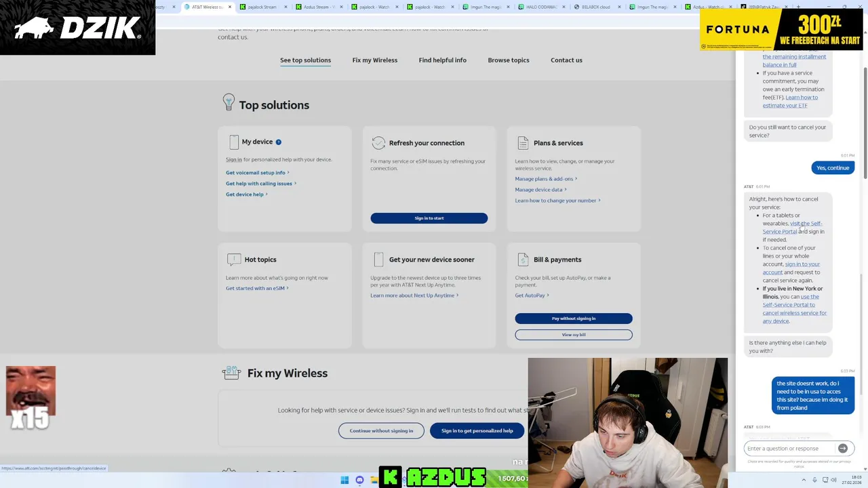Open Learn more about Next Up Anytime
Screen dimensions: 868x488
[414, 296]
